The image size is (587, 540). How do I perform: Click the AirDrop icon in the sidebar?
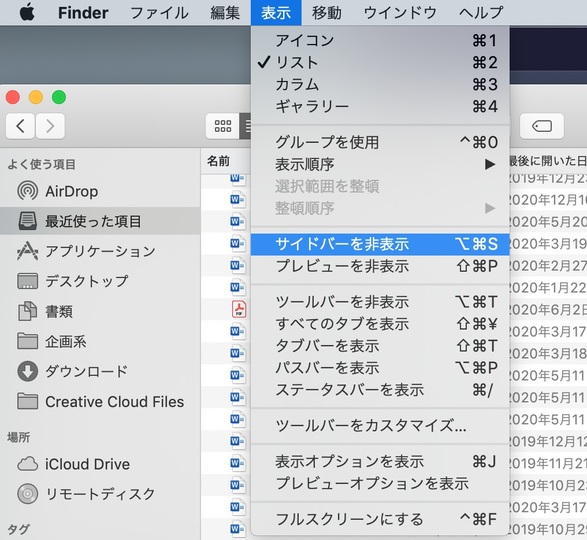pyautogui.click(x=27, y=191)
